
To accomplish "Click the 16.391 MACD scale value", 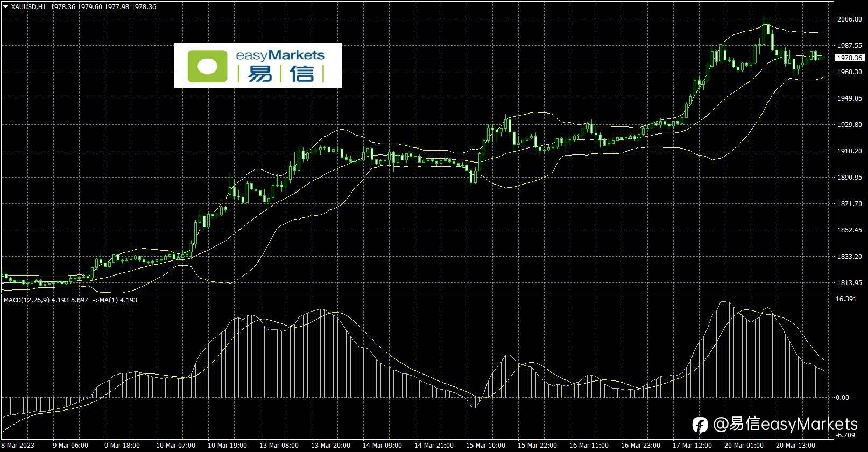I will click(x=847, y=299).
